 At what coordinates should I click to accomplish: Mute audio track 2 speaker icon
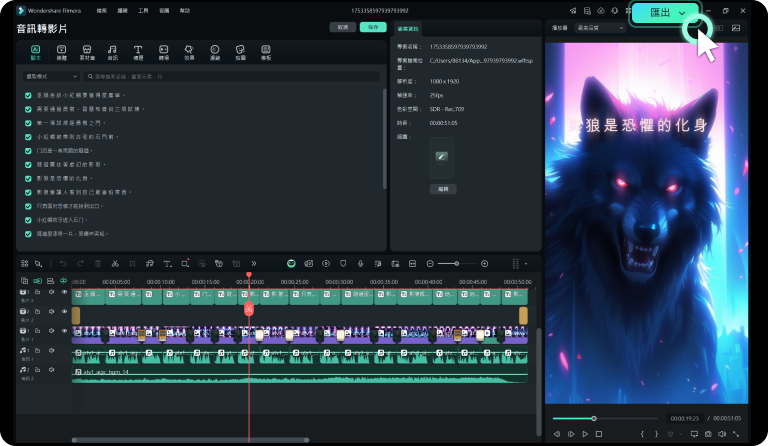(x=51, y=370)
